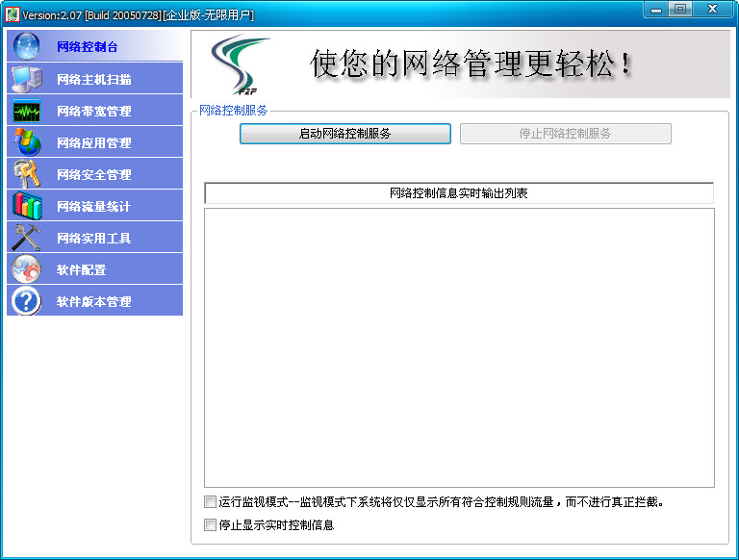Click the 停止网络控制服务 button
The width and height of the screenshot is (739, 560).
pyautogui.click(x=565, y=134)
